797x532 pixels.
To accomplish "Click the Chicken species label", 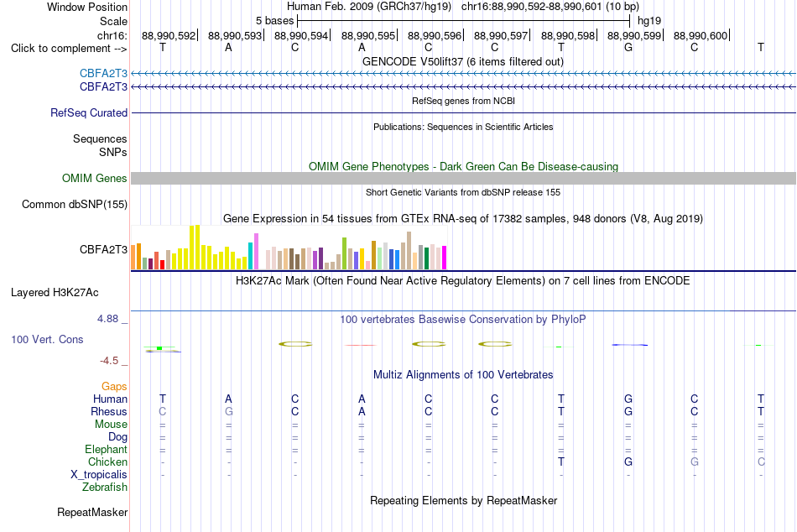I will click(x=107, y=462).
